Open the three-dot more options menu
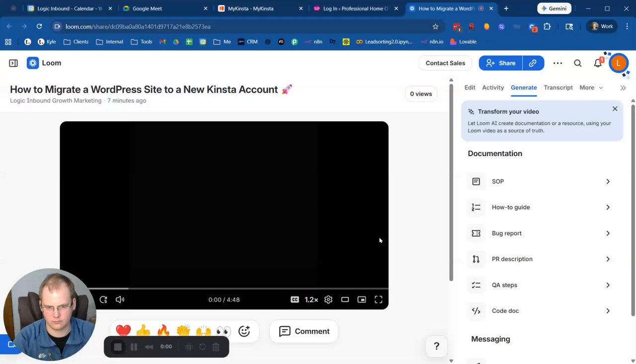Image resolution: width=636 pixels, height=364 pixels. (x=557, y=63)
